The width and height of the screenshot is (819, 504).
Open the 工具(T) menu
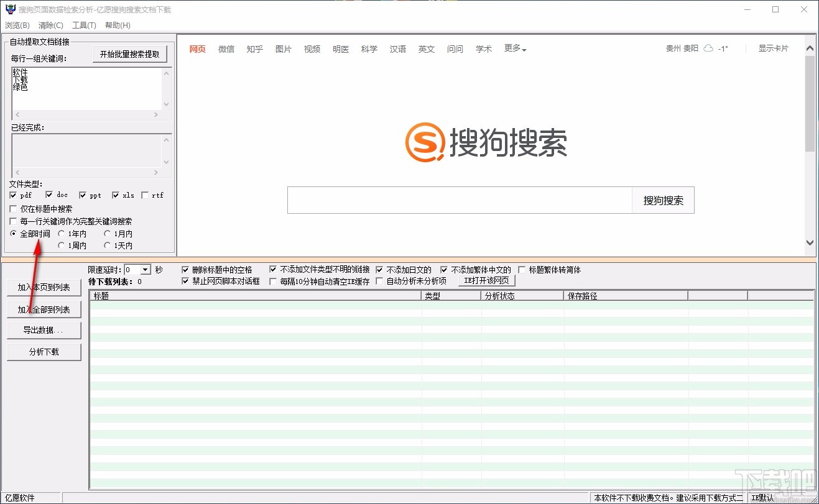pyautogui.click(x=85, y=25)
